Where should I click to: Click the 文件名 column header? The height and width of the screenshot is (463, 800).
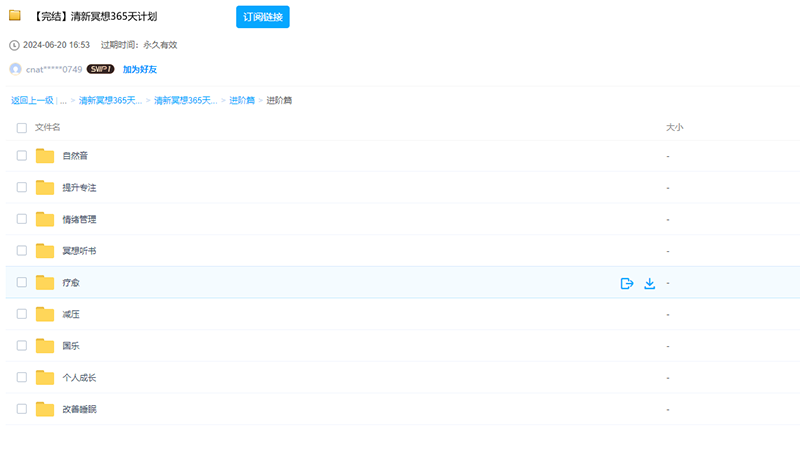coord(48,128)
